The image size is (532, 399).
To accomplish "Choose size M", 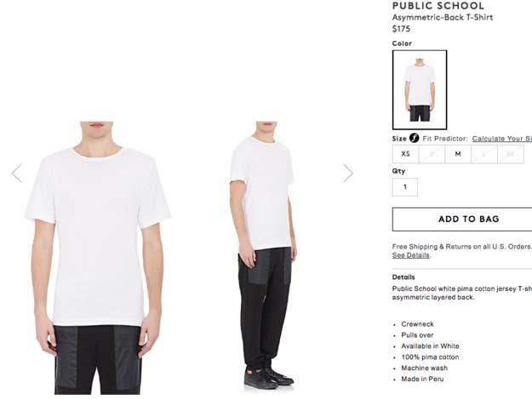I will (458, 154).
